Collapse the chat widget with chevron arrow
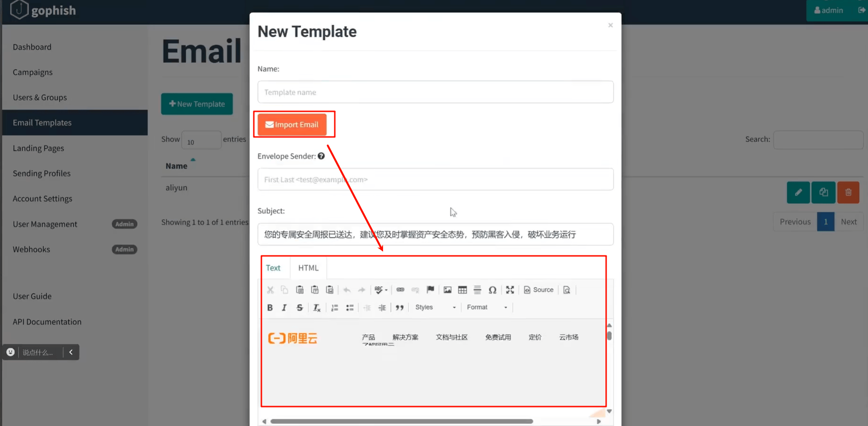The width and height of the screenshot is (868, 426). (71, 352)
